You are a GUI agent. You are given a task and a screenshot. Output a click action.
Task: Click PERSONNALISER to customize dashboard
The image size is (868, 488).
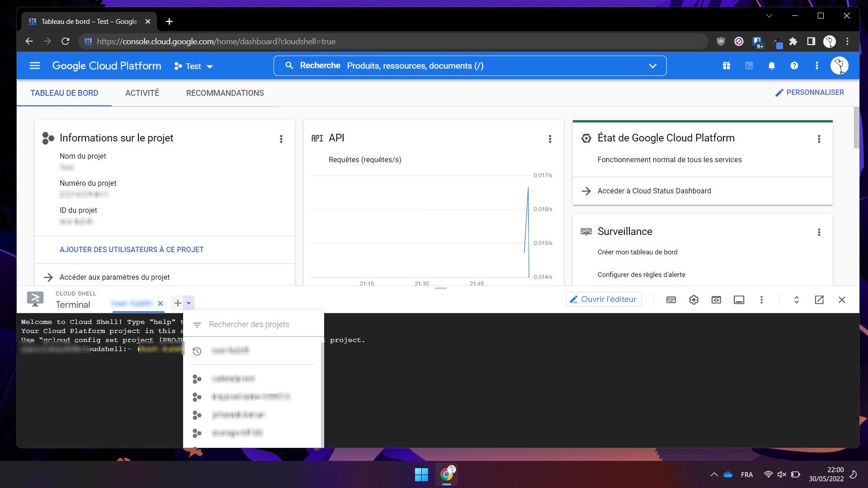coord(810,93)
